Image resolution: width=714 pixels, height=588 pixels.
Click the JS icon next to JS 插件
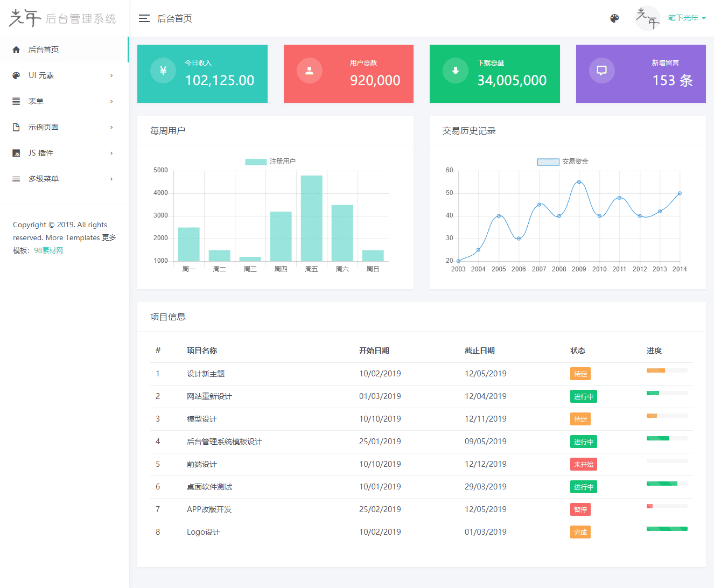(x=16, y=153)
